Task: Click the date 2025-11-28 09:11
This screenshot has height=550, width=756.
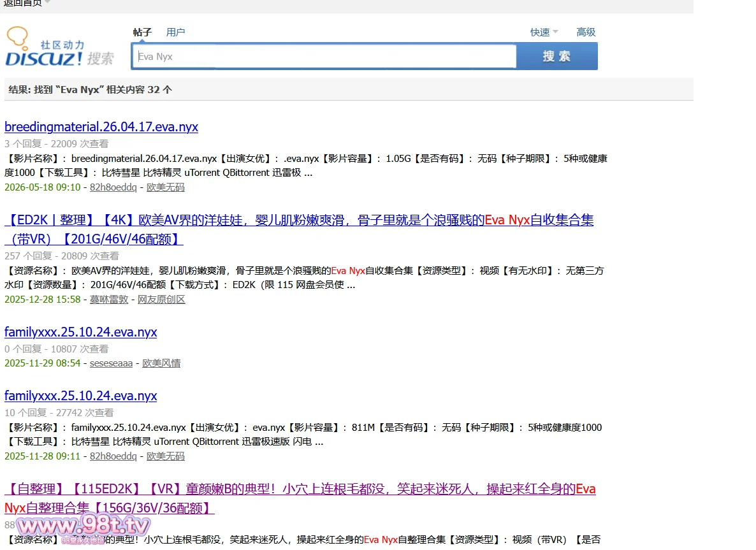Action: 43,456
